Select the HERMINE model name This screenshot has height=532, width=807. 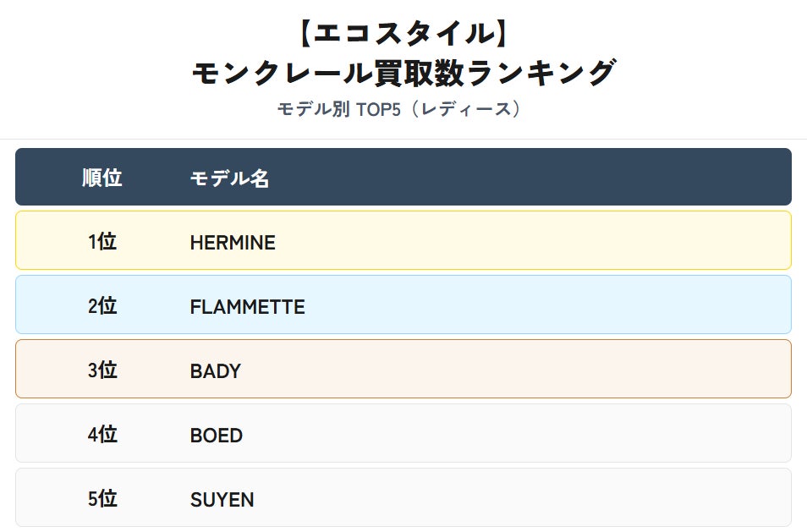(233, 243)
